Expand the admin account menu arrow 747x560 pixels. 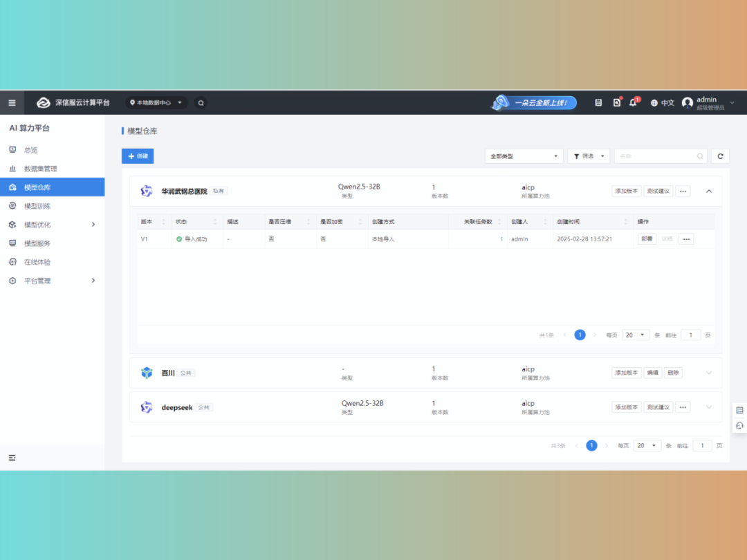pos(732,103)
